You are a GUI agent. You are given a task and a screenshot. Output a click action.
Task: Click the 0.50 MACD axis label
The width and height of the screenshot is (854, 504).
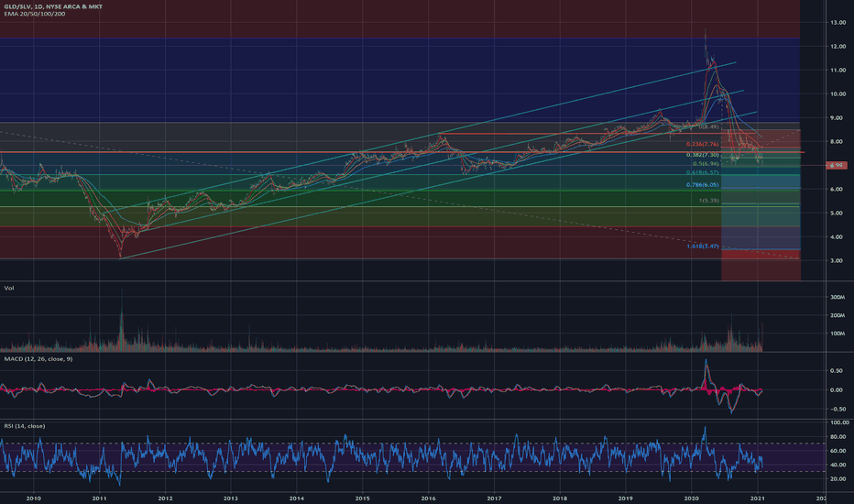coord(837,371)
